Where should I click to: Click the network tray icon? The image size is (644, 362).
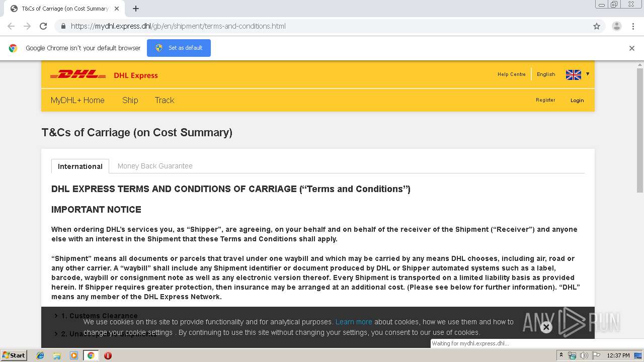pos(572,355)
